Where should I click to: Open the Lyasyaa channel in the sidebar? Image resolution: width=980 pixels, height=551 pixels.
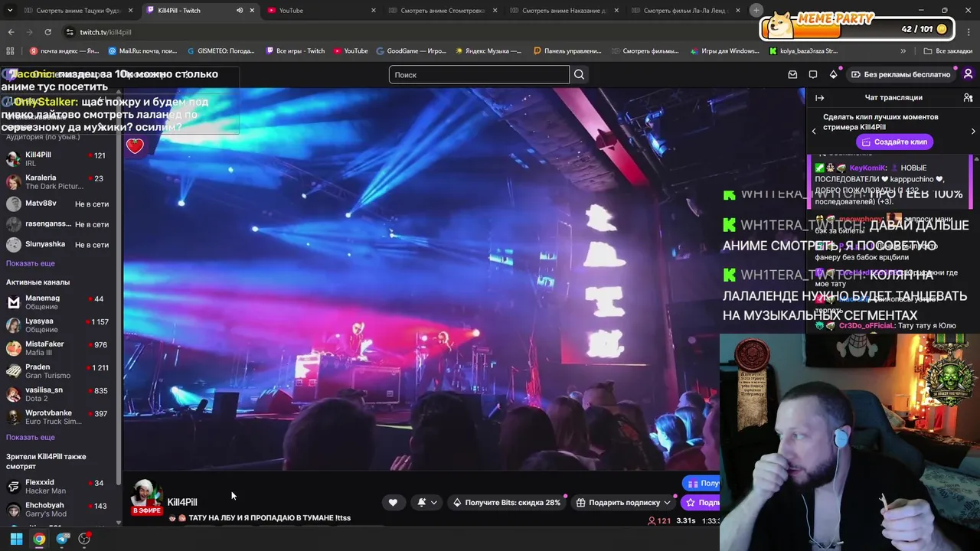click(x=60, y=325)
